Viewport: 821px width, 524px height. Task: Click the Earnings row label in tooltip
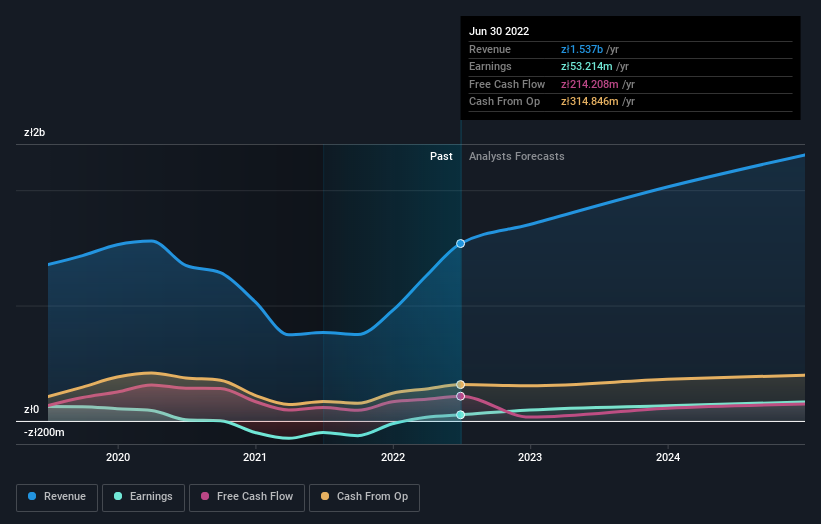coord(490,66)
